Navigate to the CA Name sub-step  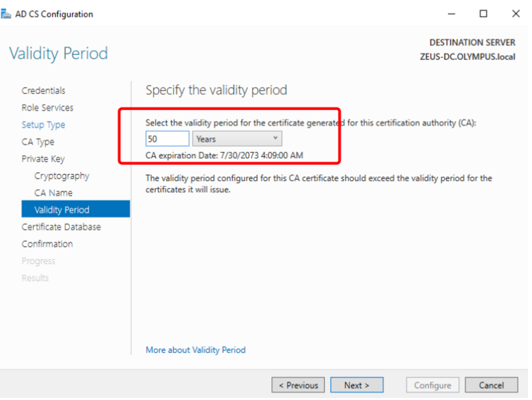pyautogui.click(x=54, y=193)
